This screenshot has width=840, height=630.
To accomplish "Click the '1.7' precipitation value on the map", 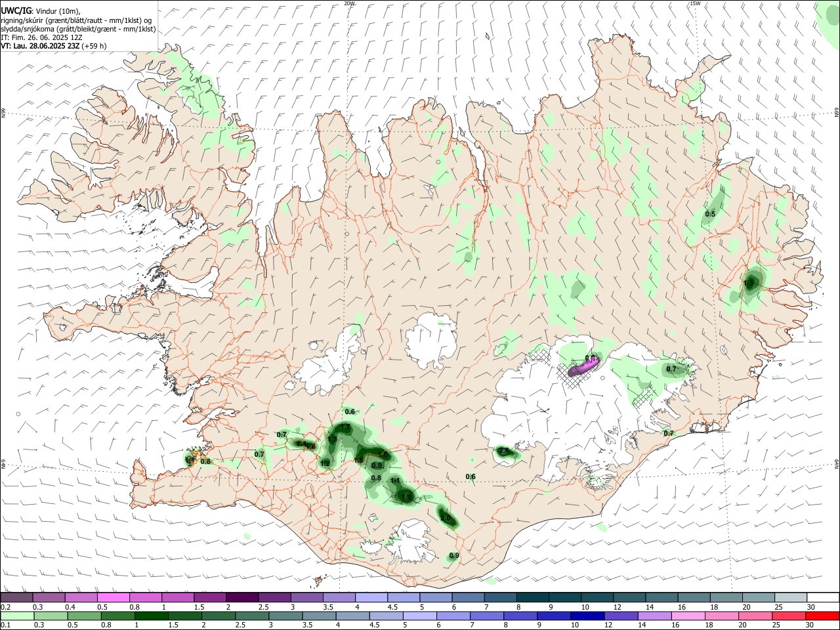I will [x=345, y=427].
